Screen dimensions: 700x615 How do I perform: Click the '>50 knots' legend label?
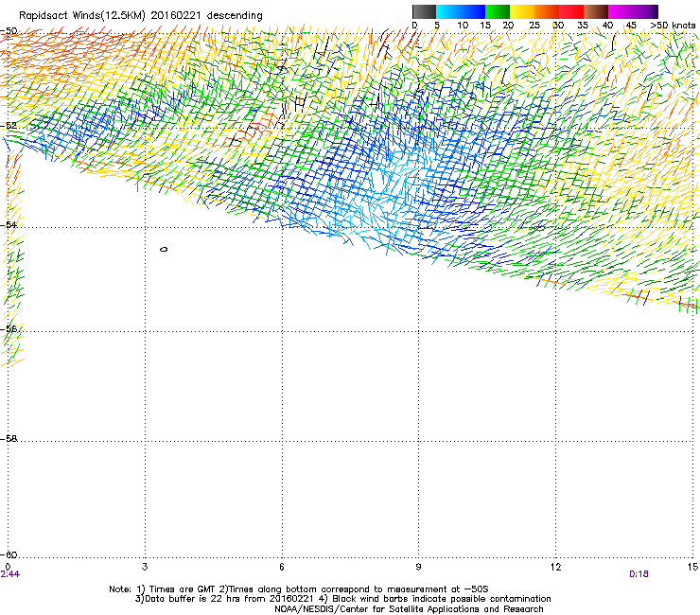pos(673,26)
